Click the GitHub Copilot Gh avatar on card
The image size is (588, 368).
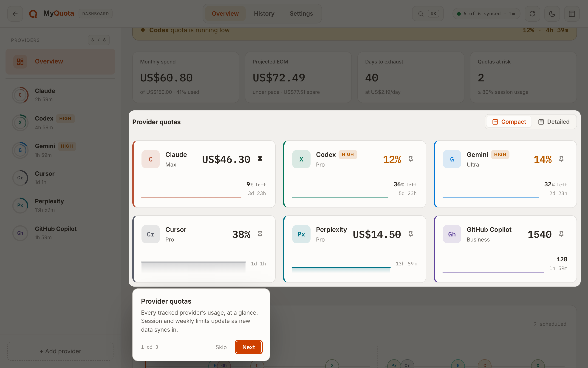[x=452, y=234]
